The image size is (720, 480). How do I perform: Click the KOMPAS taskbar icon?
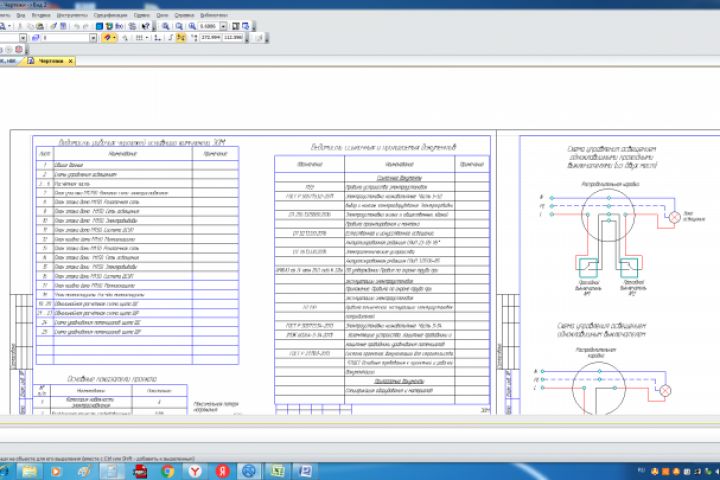point(249,471)
